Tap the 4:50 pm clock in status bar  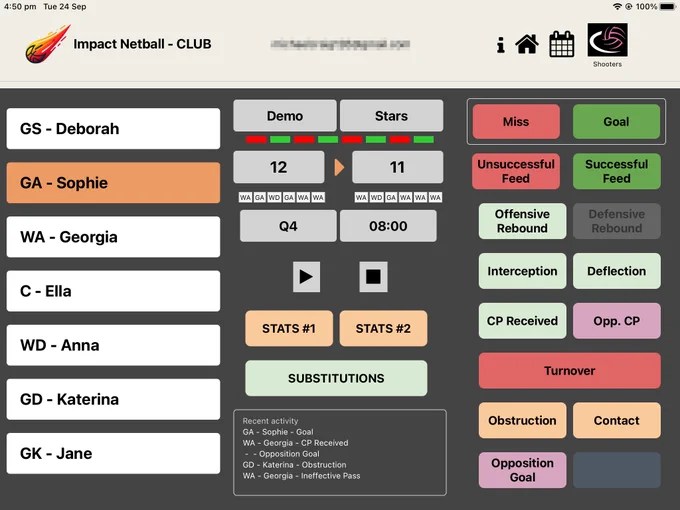[x=20, y=7]
